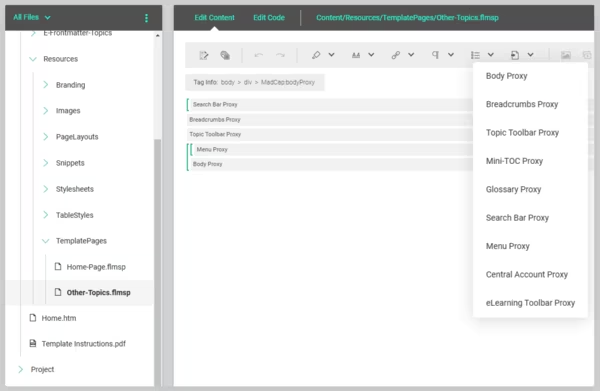Select the Search Bar Proxy block in editor
This screenshot has width=600, height=391.
(x=331, y=104)
